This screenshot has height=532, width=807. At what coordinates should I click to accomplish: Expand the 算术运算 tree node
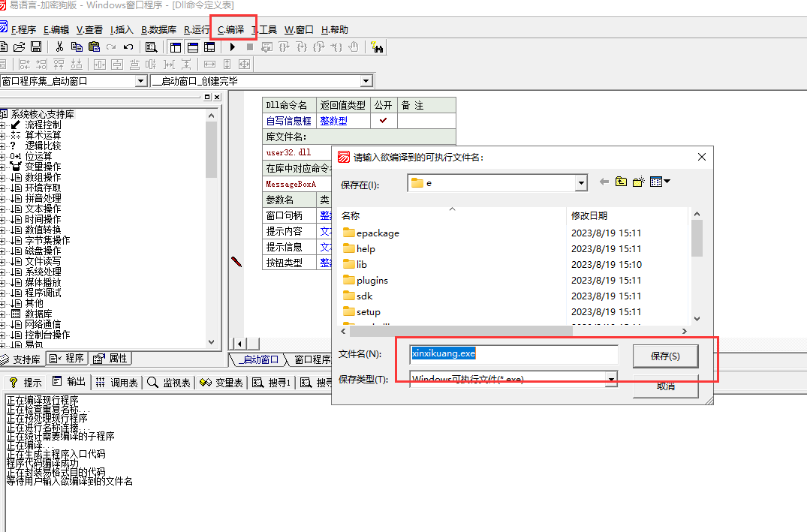point(2,135)
